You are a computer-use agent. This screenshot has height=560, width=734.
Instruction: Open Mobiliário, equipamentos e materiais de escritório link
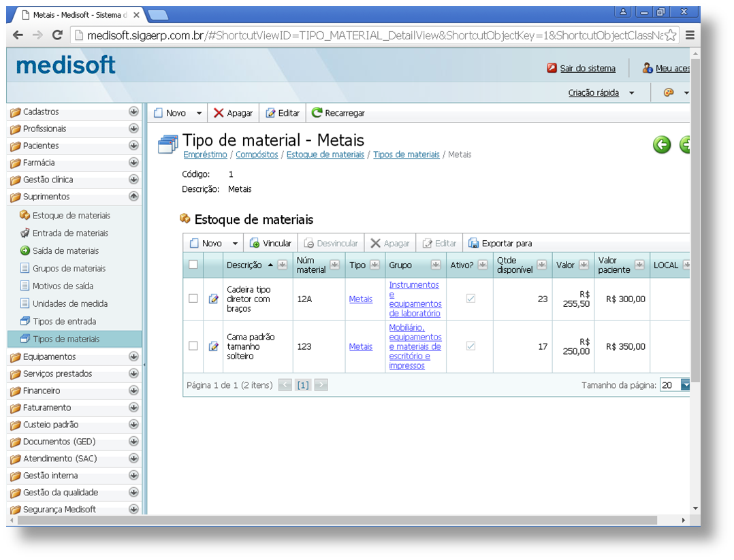[x=415, y=346]
